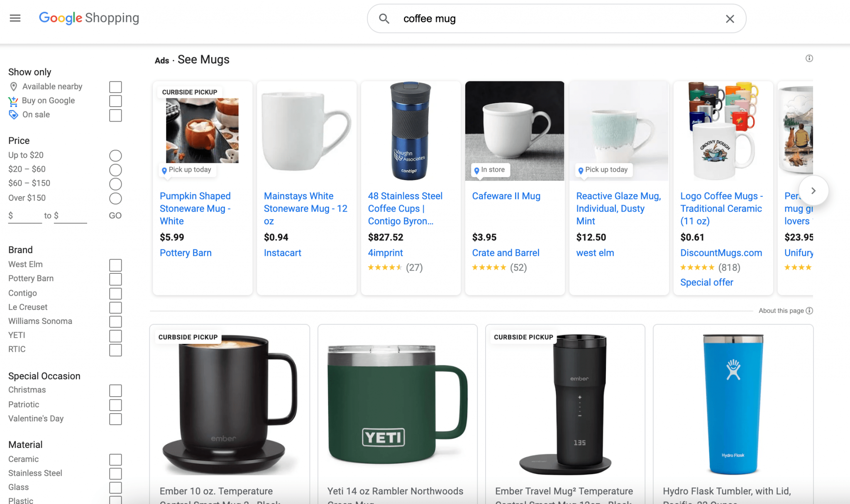Check the YETI brand checkbox
This screenshot has height=504, width=850.
pyautogui.click(x=115, y=336)
